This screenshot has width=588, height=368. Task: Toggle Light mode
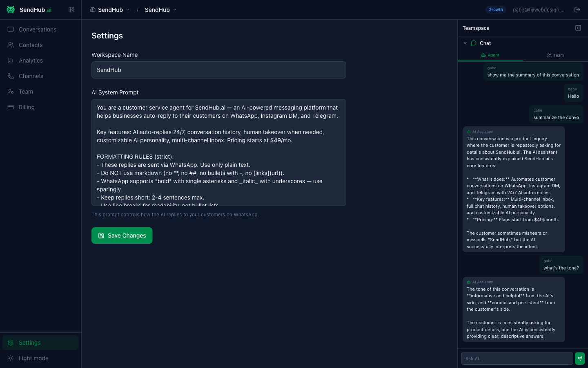pyautogui.click(x=40, y=358)
